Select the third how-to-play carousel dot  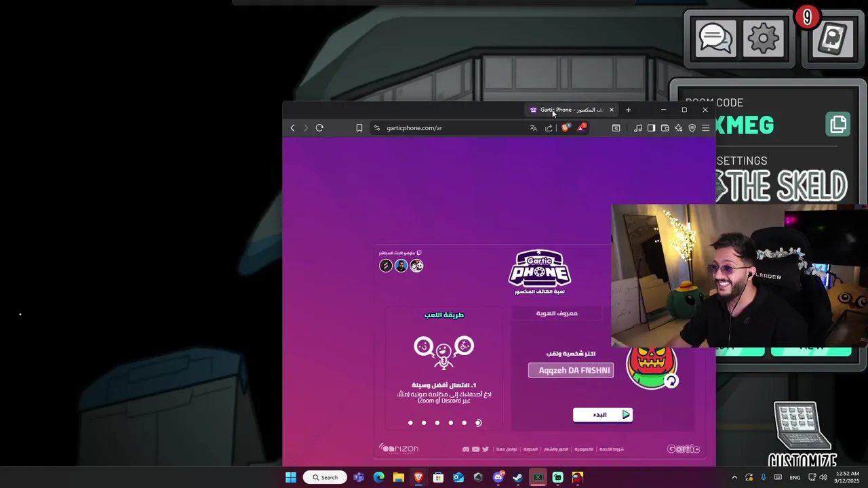pyautogui.click(x=437, y=423)
